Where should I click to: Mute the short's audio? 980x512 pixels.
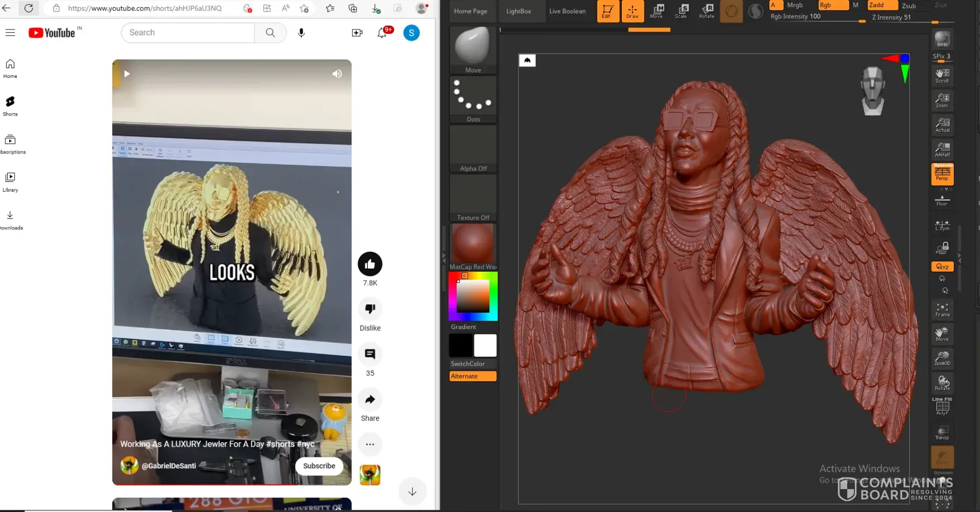337,74
